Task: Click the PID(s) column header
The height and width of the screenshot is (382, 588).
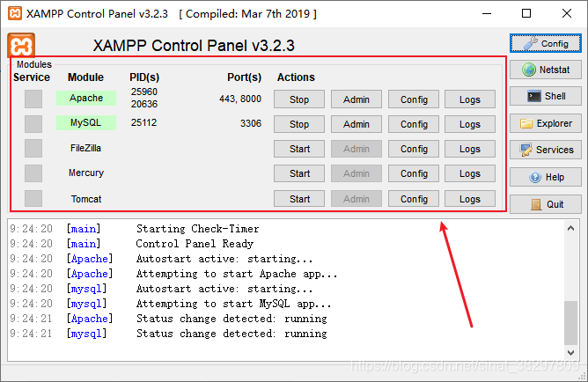Action: [x=144, y=77]
